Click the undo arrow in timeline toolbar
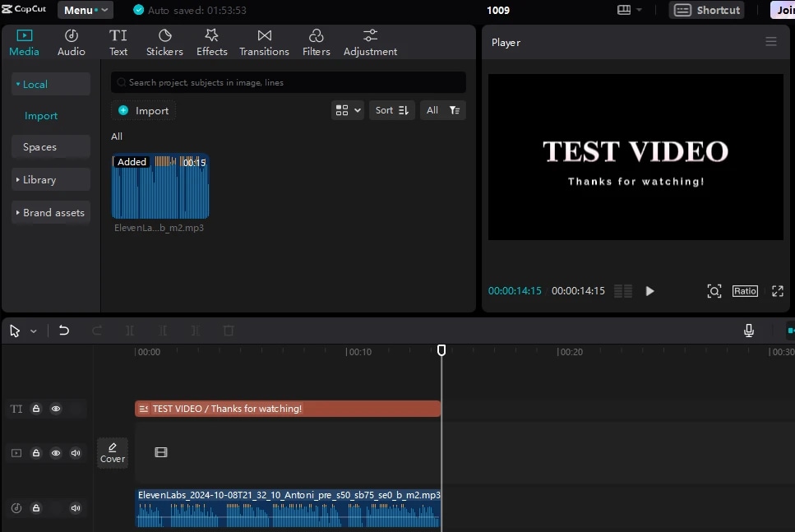Viewport: 795px width, 532px height. point(64,331)
